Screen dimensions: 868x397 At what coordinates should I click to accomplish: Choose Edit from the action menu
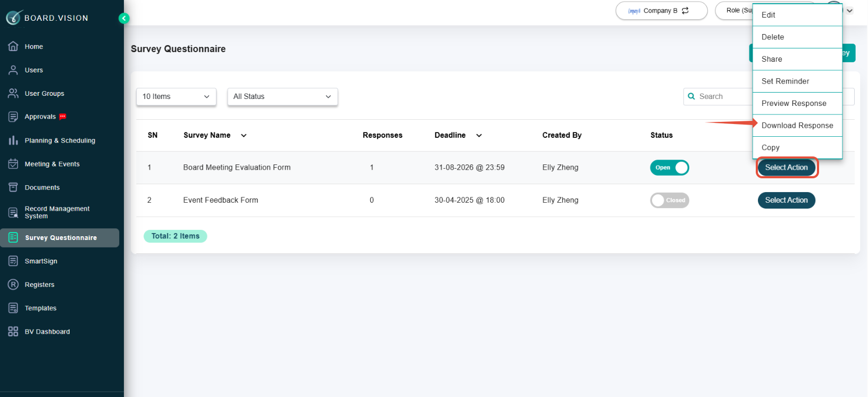pos(797,15)
